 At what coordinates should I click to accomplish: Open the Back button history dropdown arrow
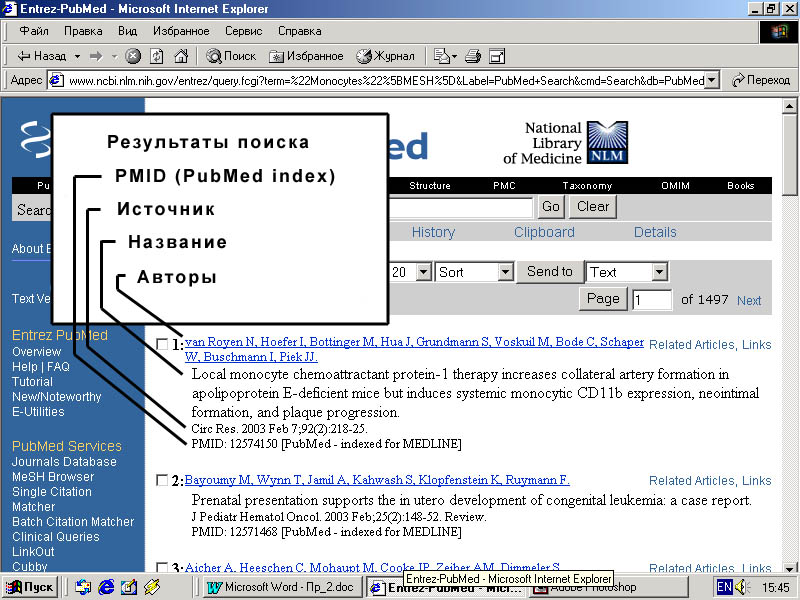(78, 56)
